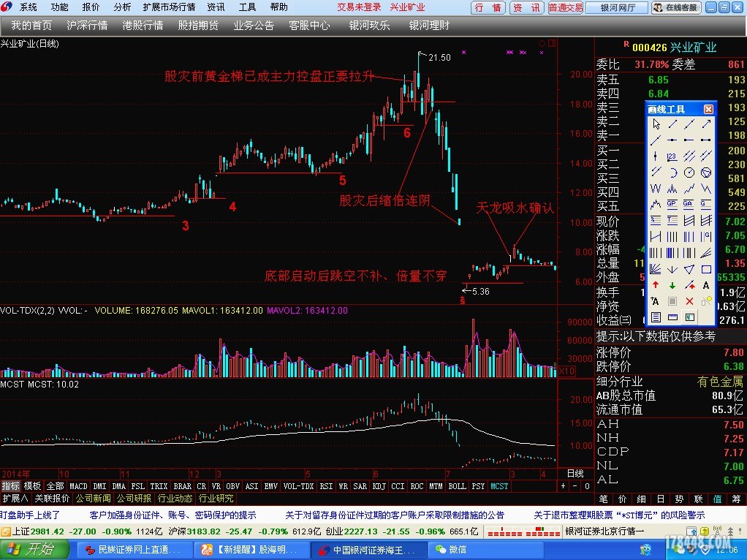Switch side panel to 值 tab
Screen dimensions: 747x560
click(718, 499)
